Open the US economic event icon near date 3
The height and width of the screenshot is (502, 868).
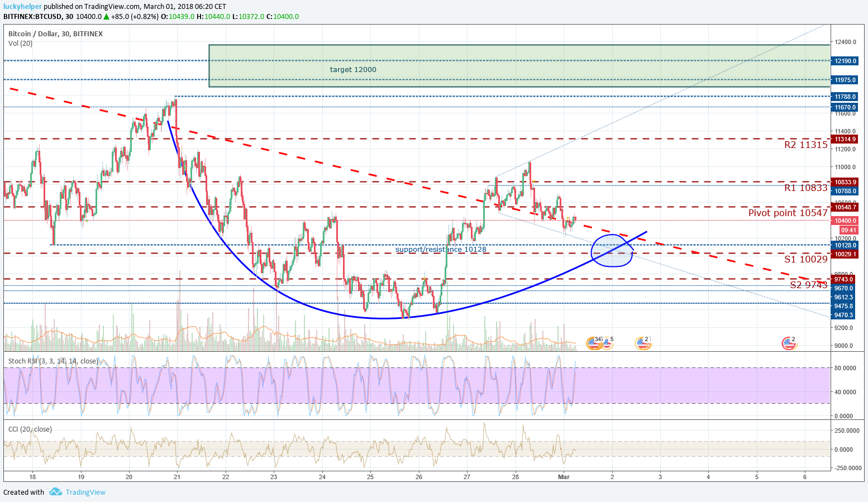click(643, 343)
